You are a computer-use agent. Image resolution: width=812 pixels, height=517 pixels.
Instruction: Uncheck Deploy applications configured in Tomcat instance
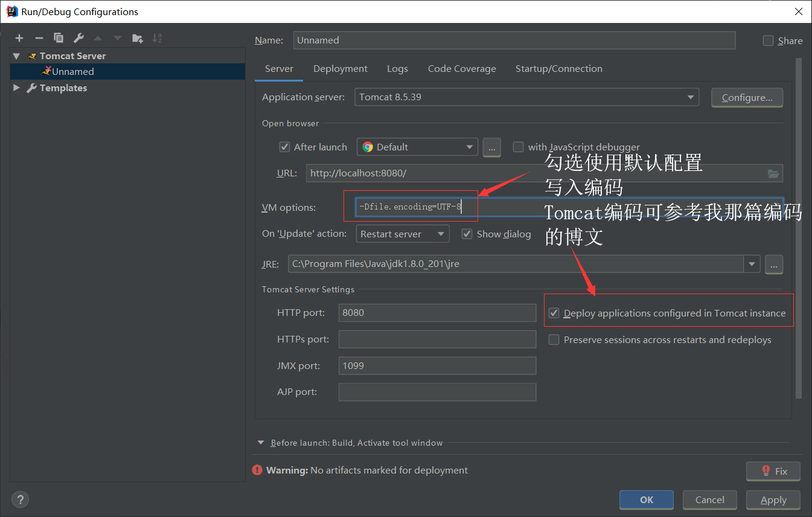554,313
